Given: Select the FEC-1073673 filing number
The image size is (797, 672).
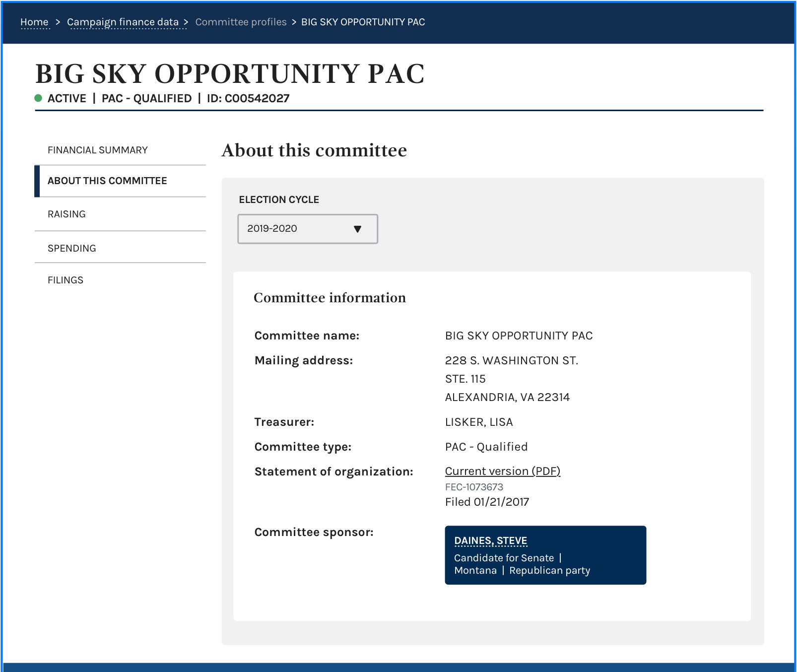Looking at the screenshot, I should 474,487.
